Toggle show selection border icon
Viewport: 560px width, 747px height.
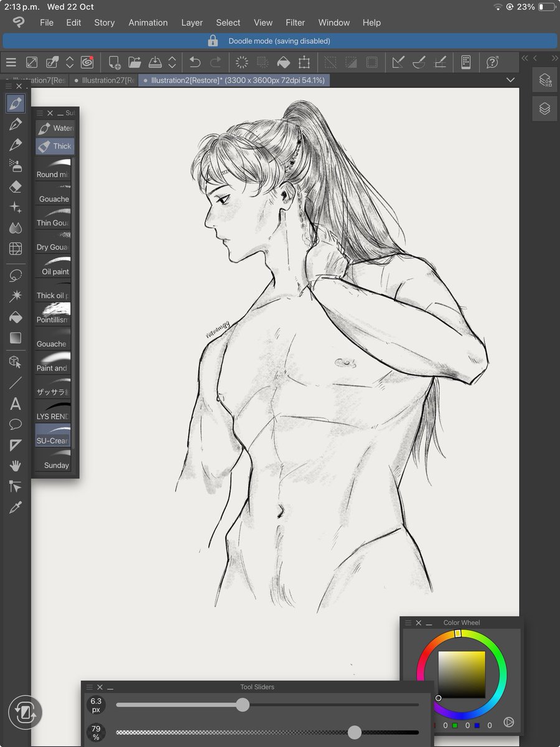click(371, 62)
